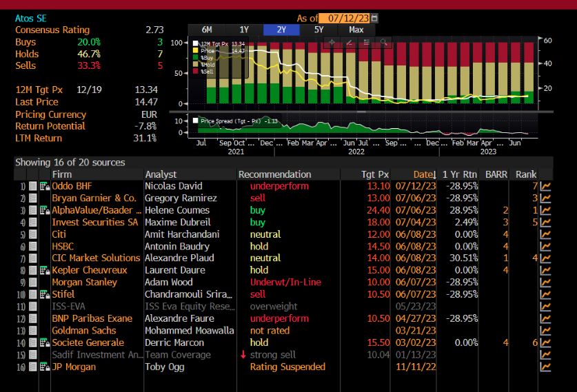Open the rating chart icon for Bryan Garnier & Co.

[545, 198]
